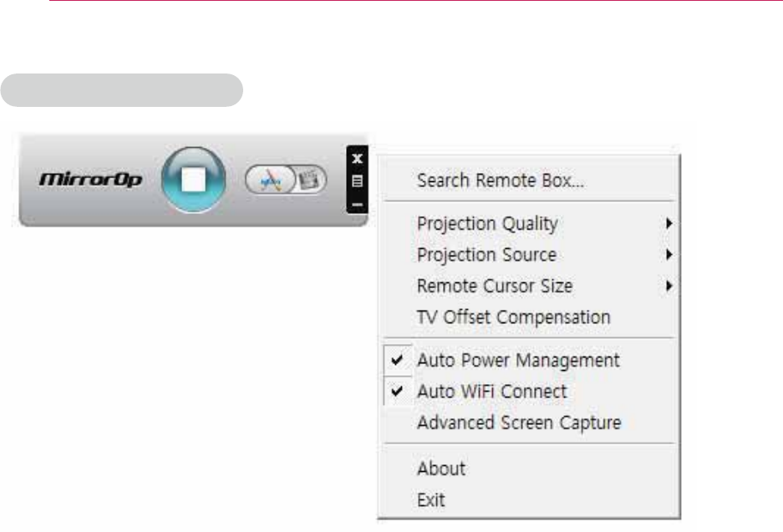This screenshot has width=783, height=532.
Task: Open the About entry
Action: 441,469
